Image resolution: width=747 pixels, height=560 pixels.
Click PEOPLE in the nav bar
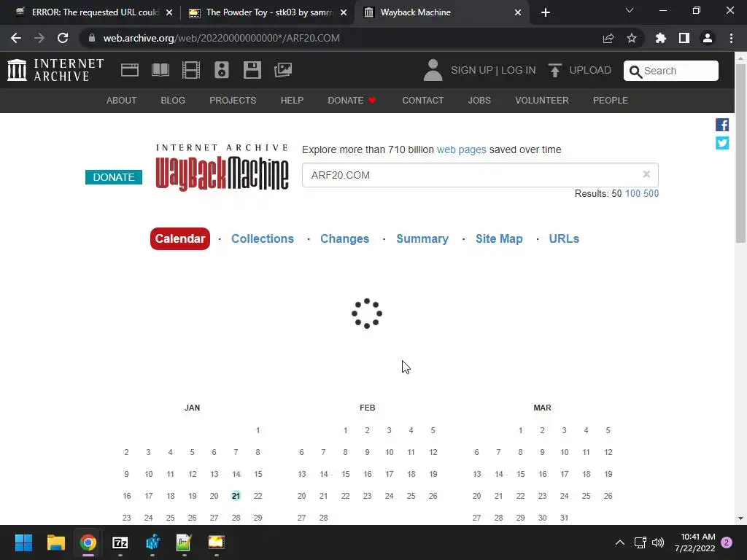611,101
